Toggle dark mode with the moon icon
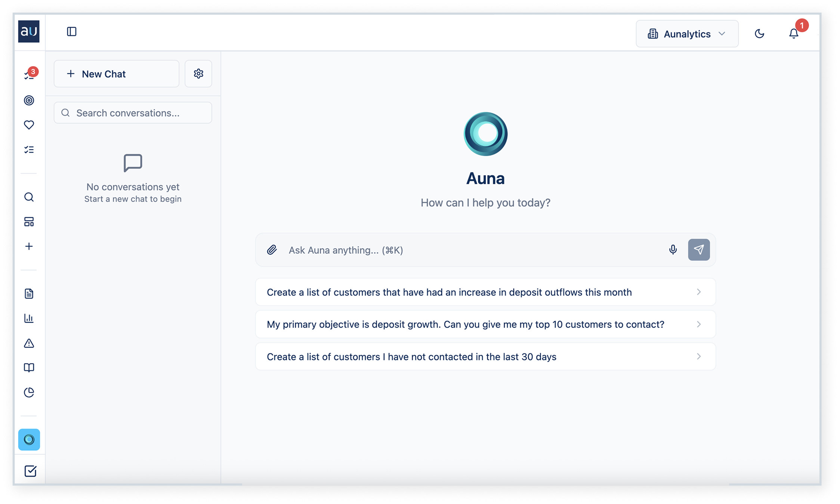Image resolution: width=840 pixels, height=504 pixels. pos(759,34)
